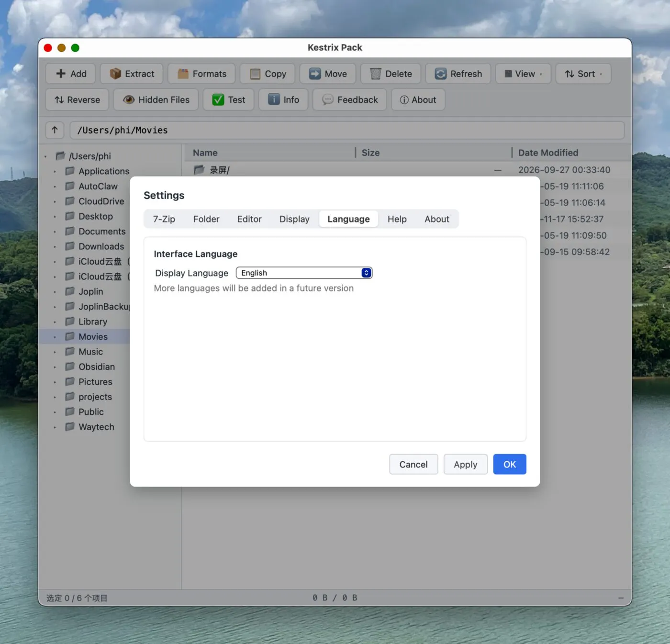Switch to the Editor settings tab

249,219
